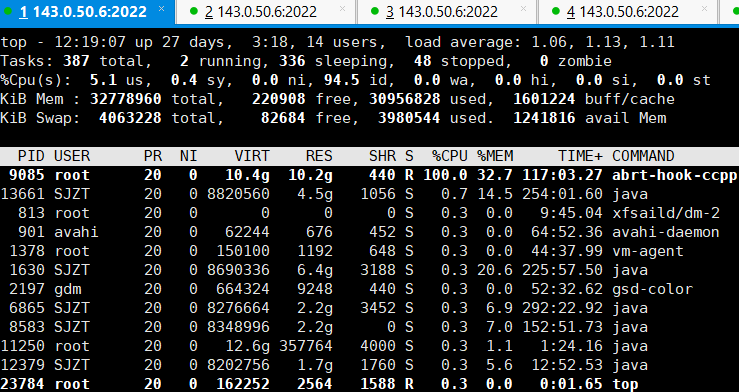The image size is (739, 392).
Task: Click the gsd-color process line
Action: (x=370, y=289)
